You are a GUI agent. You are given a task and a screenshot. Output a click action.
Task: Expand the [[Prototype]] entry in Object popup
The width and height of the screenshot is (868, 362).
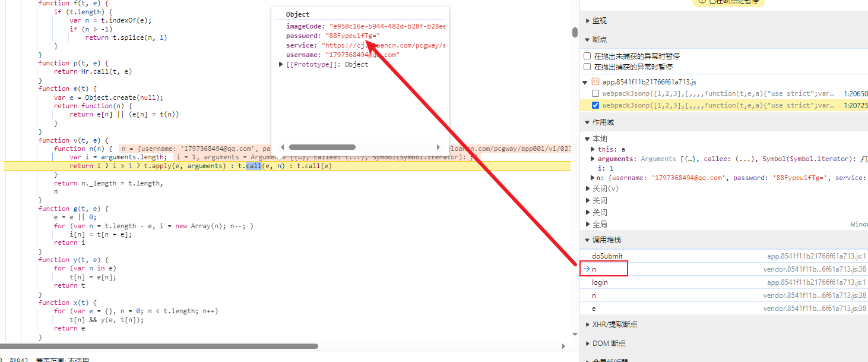point(281,64)
